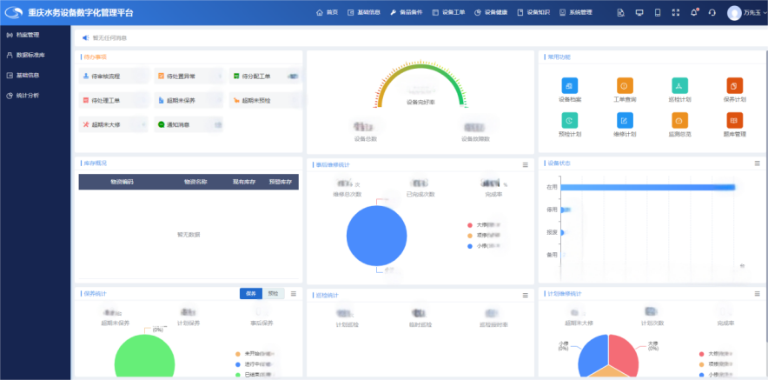
Task: Expand the 万先玉 user dropdown
Action: pyautogui.click(x=755, y=13)
